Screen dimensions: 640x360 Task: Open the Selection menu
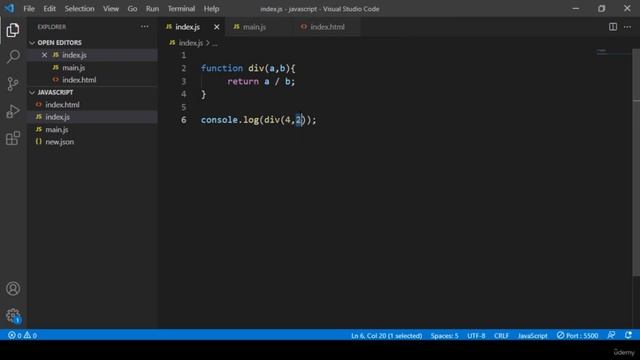click(x=79, y=9)
